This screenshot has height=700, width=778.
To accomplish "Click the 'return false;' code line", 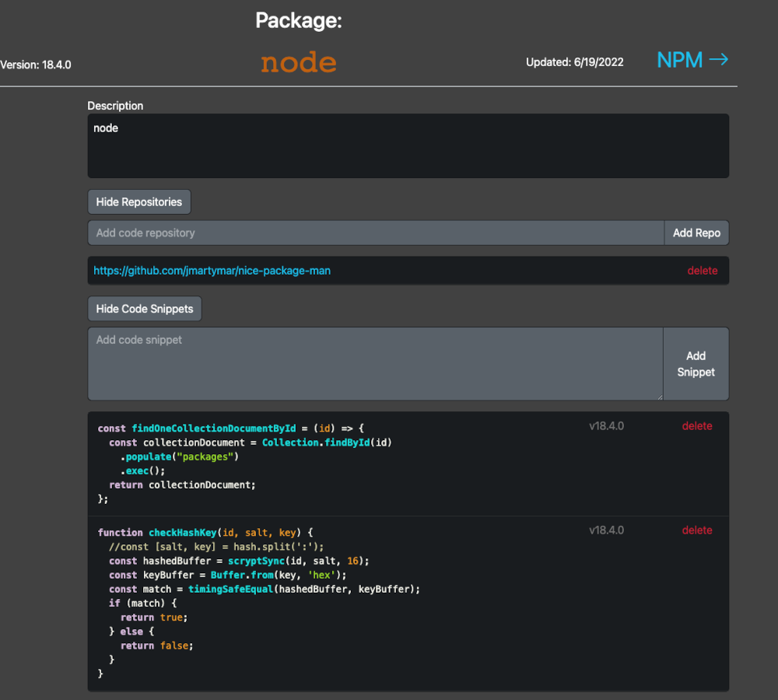I will point(157,646).
